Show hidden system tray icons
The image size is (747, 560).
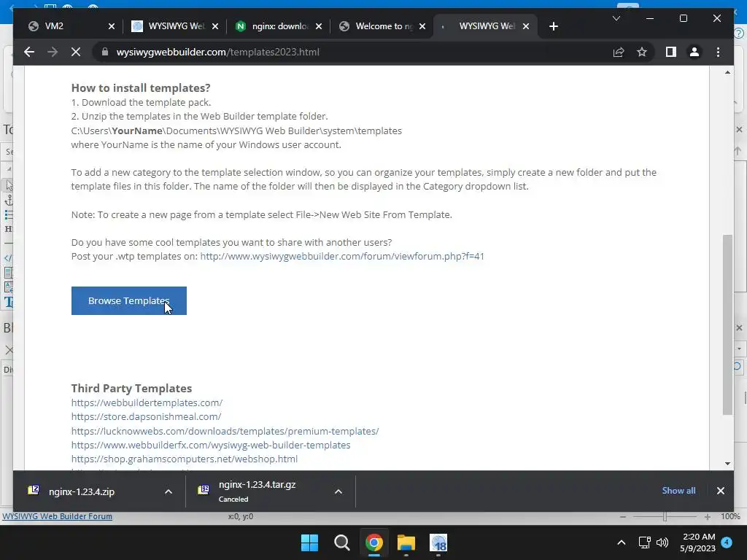pos(622,542)
